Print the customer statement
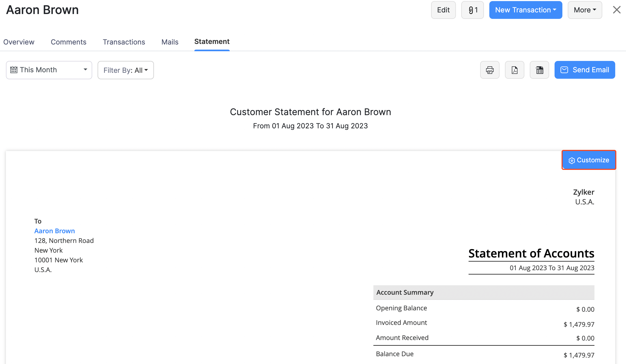 pos(490,70)
